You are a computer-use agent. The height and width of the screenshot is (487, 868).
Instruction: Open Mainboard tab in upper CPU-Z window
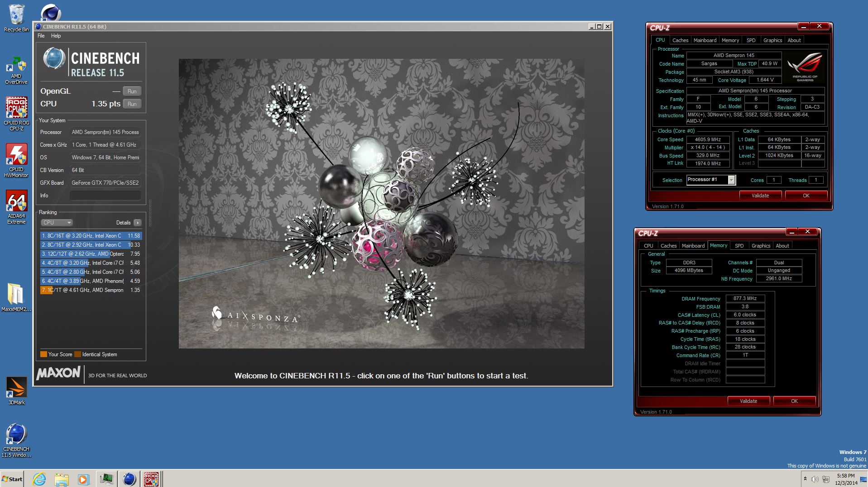705,40
